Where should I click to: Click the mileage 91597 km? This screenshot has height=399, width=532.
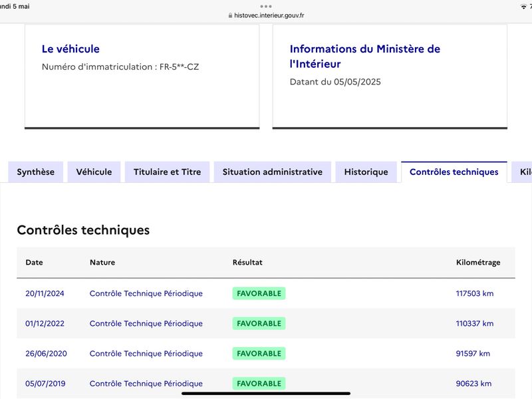point(473,354)
